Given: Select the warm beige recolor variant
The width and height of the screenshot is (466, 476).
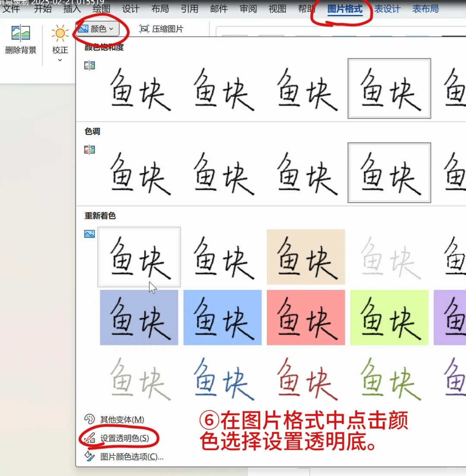Looking at the screenshot, I should point(305,257).
